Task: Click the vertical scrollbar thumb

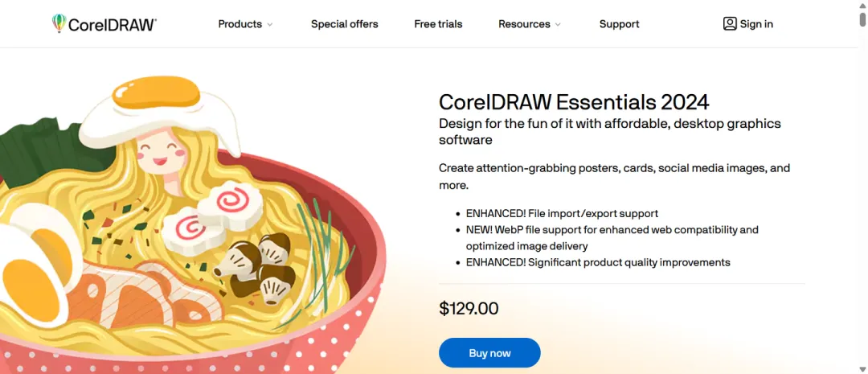Action: click(862, 20)
